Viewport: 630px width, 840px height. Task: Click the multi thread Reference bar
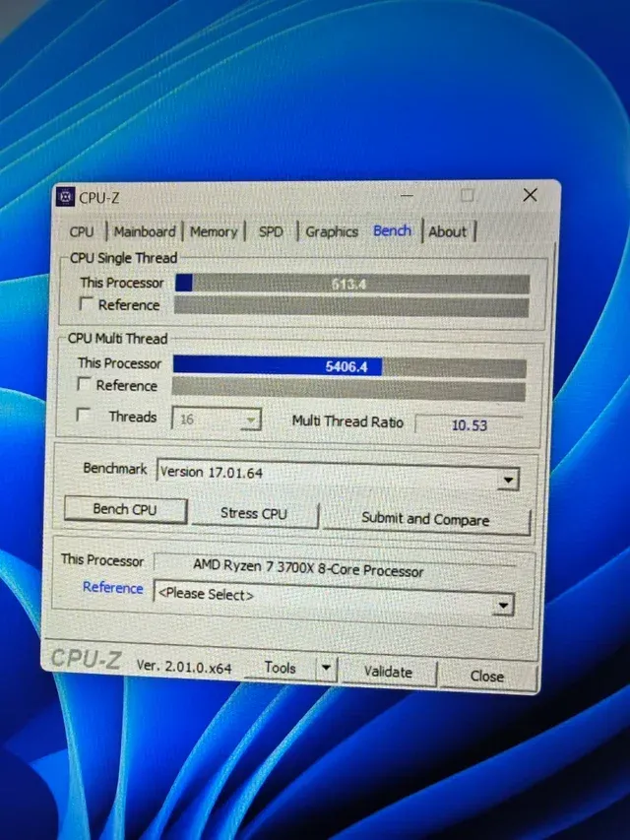click(348, 388)
